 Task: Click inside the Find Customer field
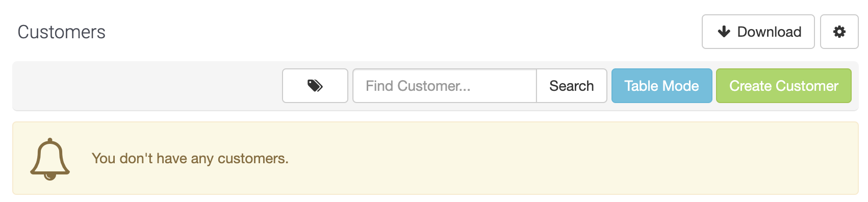pos(444,86)
